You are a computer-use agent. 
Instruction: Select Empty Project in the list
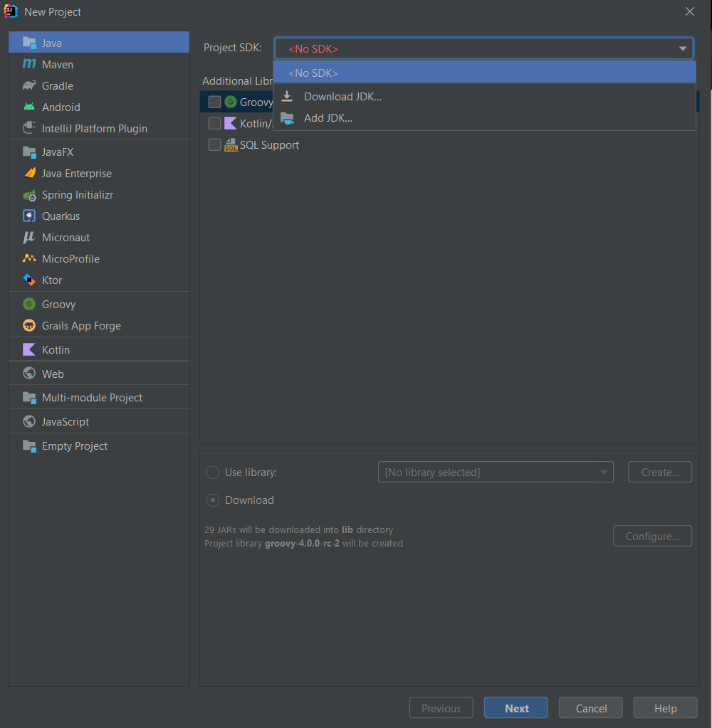click(x=99, y=445)
